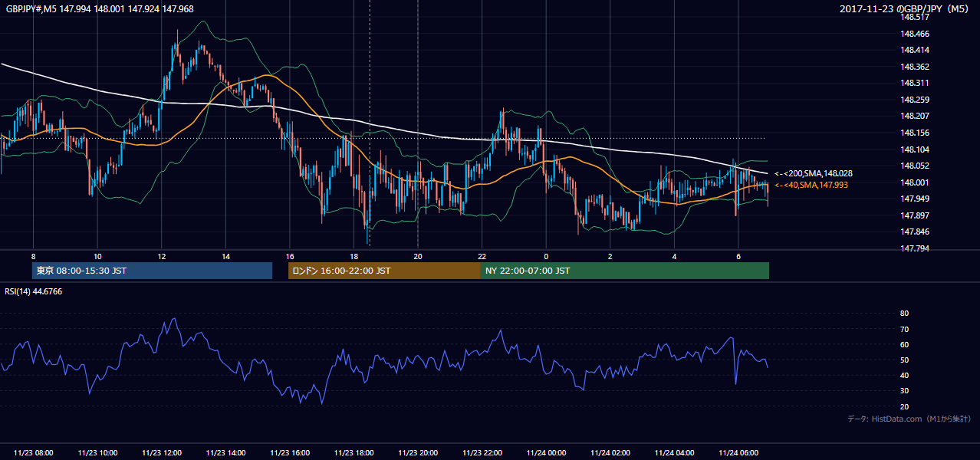Click price axis label 147.897

[x=916, y=215]
